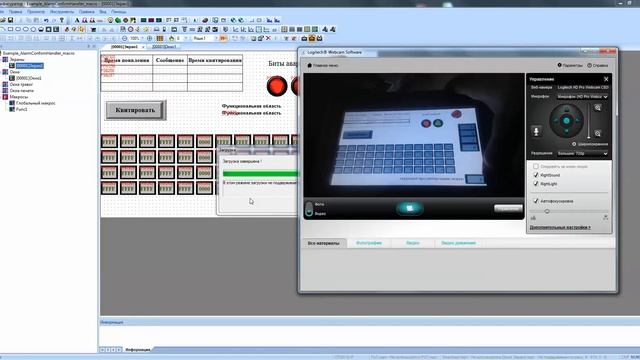
Task: Undo the last action in the editor toolbar
Action: [46, 20]
